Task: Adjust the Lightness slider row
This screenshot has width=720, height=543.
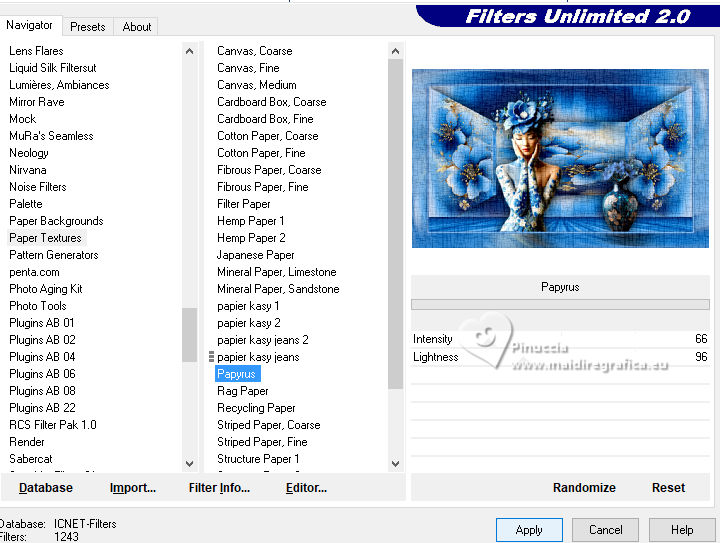Action: click(560, 357)
